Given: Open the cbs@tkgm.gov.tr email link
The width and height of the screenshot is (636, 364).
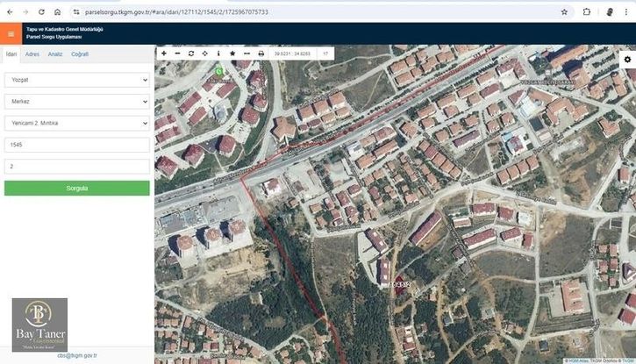Looking at the screenshot, I should click(x=77, y=355).
